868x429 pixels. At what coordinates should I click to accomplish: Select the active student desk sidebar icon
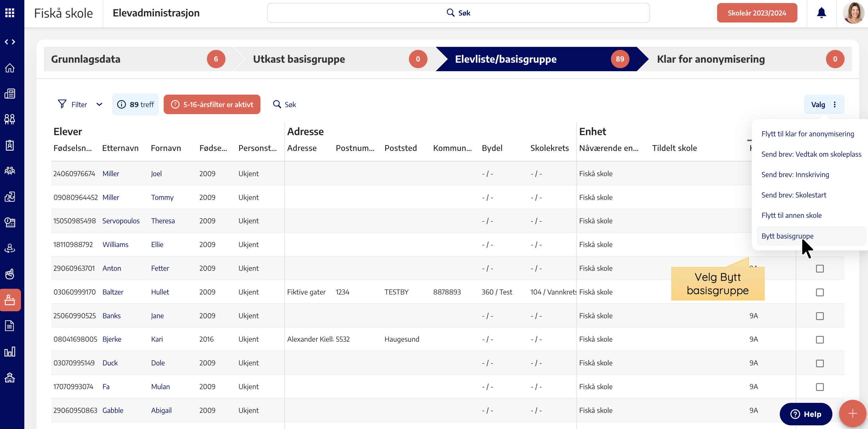coord(10,300)
